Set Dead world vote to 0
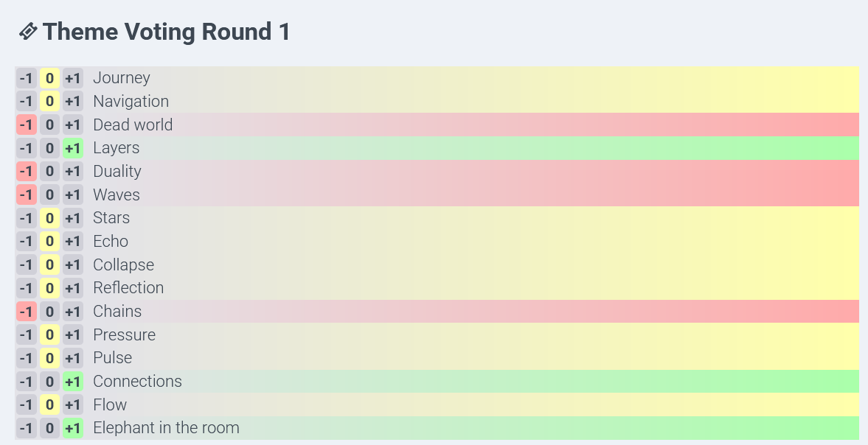868x445 pixels. point(49,125)
